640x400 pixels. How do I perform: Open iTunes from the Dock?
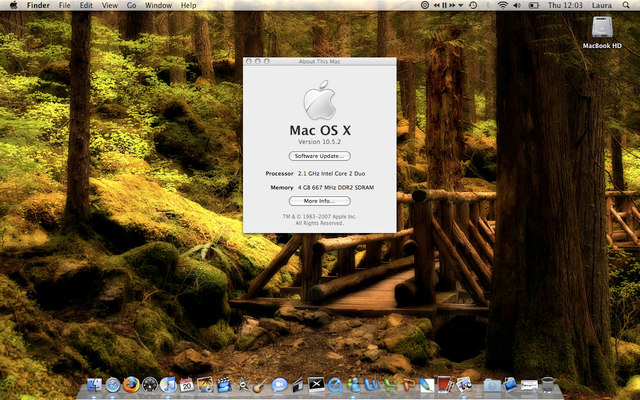tap(168, 384)
